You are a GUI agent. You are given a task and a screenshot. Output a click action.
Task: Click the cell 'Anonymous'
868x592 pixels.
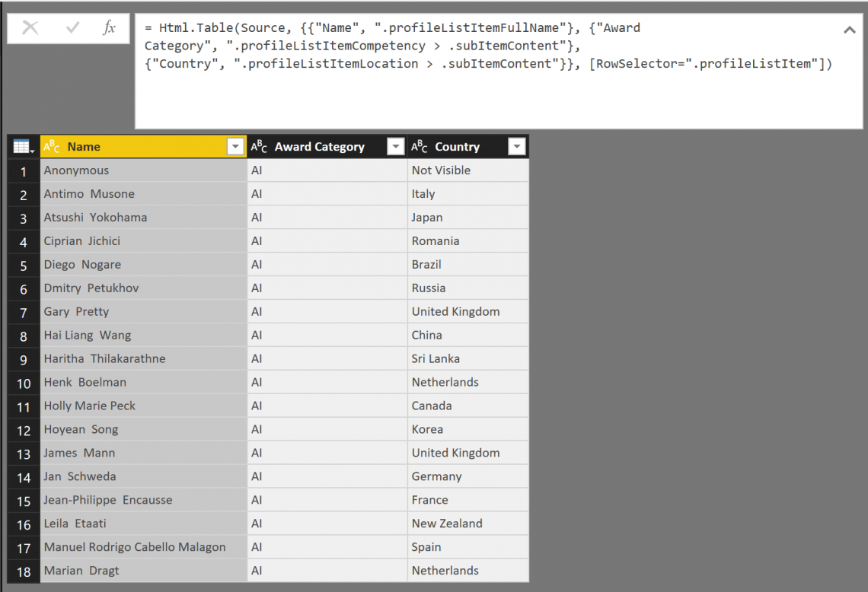[143, 170]
